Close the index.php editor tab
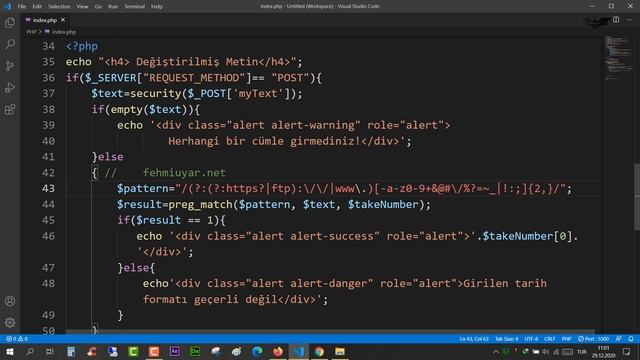Image resolution: width=640 pixels, height=360 pixels. (63, 20)
